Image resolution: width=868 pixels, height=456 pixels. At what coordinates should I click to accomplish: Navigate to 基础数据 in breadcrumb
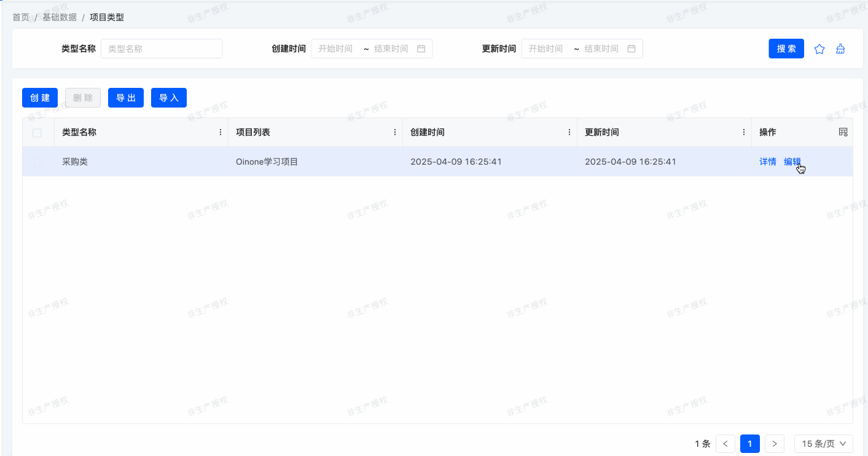tap(60, 17)
